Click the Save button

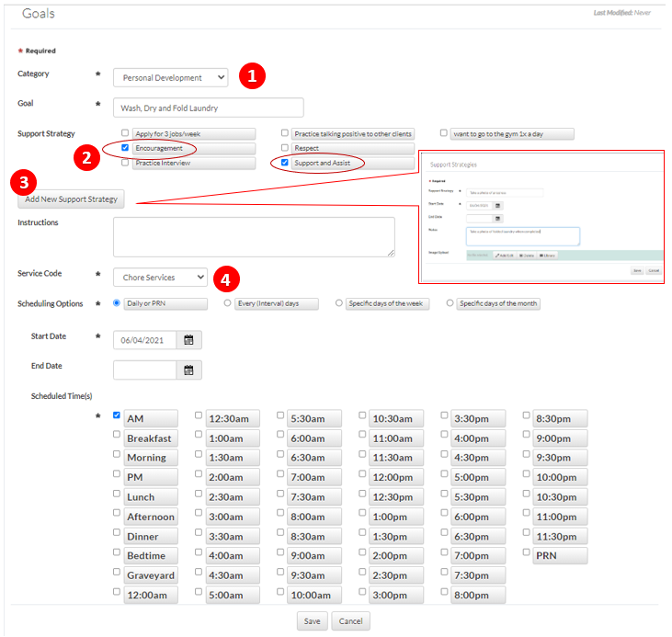312,621
